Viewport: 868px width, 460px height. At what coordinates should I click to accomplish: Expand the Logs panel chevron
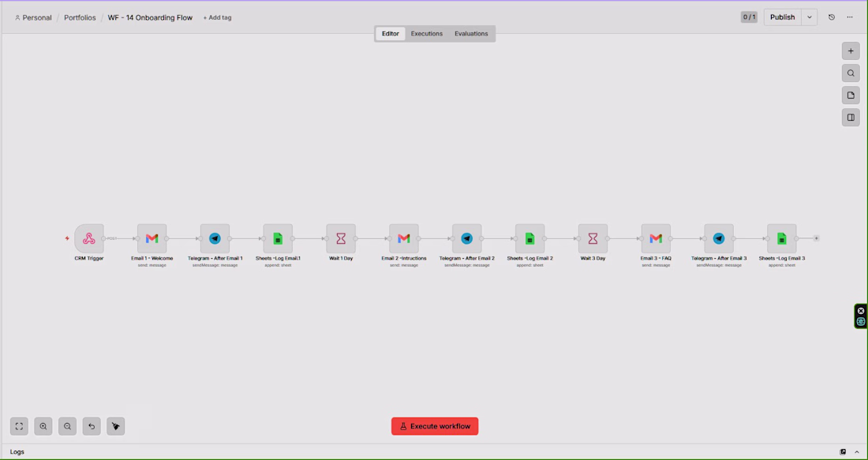[x=857, y=451]
